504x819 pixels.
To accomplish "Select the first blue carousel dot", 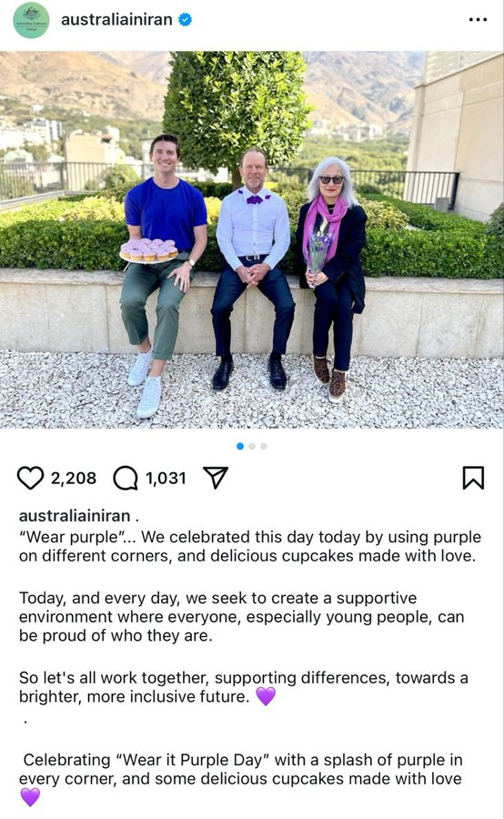I will 240,446.
